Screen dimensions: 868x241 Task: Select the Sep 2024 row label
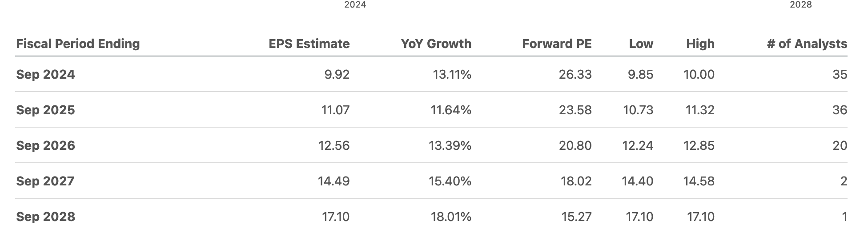pos(45,74)
